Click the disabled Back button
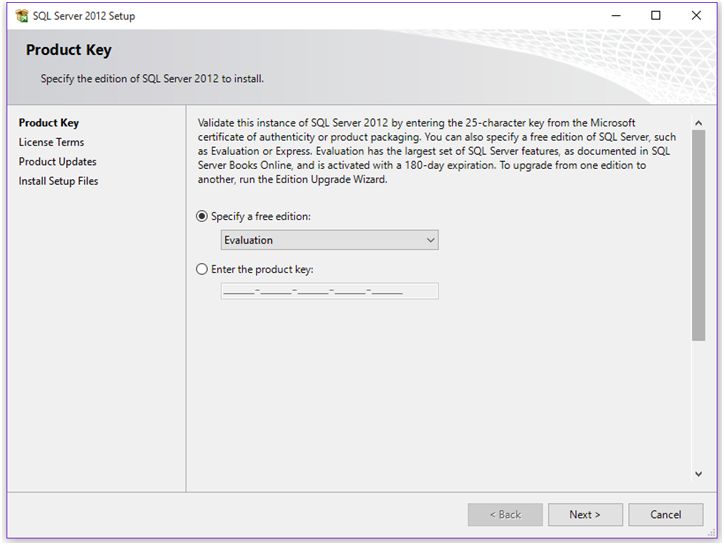724x545 pixels. point(505,515)
